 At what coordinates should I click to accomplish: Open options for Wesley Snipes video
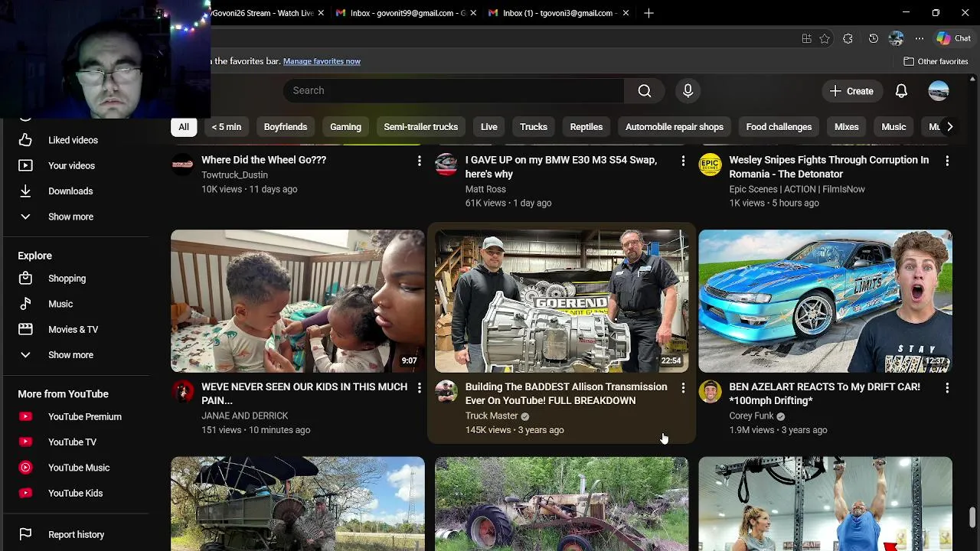click(x=947, y=161)
